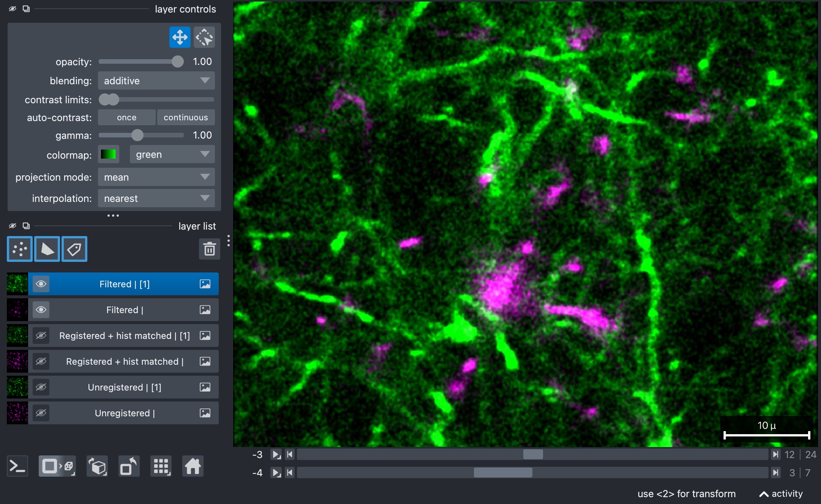Play axis -4 animation

pyautogui.click(x=276, y=472)
